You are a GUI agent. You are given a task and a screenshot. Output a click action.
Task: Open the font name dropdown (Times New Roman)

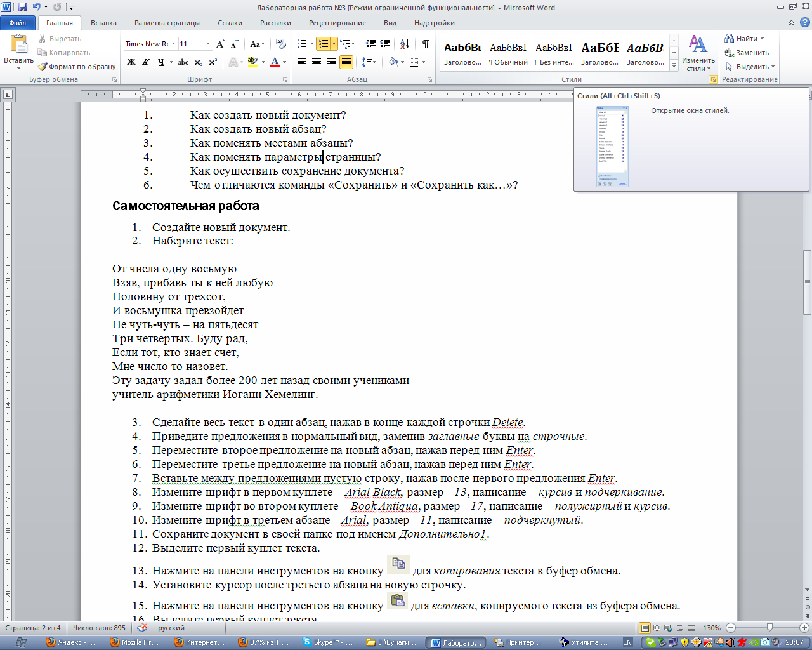pyautogui.click(x=173, y=44)
